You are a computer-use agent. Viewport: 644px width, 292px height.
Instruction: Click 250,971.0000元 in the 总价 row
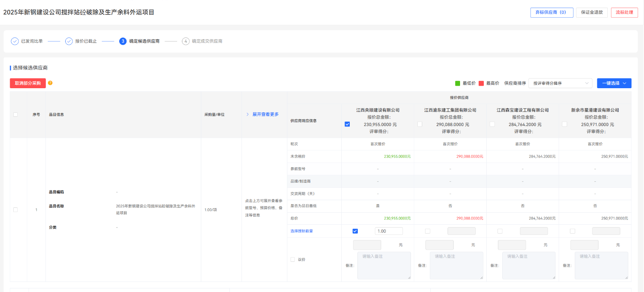tap(615, 218)
